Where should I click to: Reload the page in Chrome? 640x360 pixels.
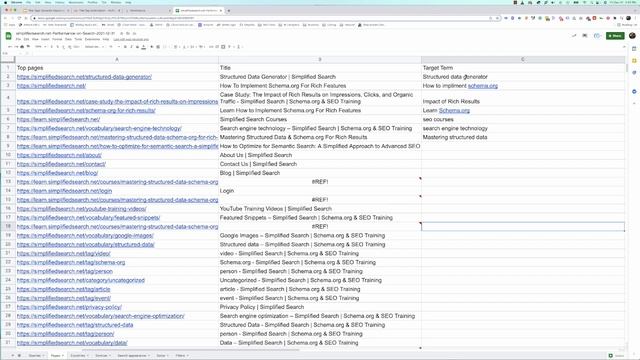(19, 18)
